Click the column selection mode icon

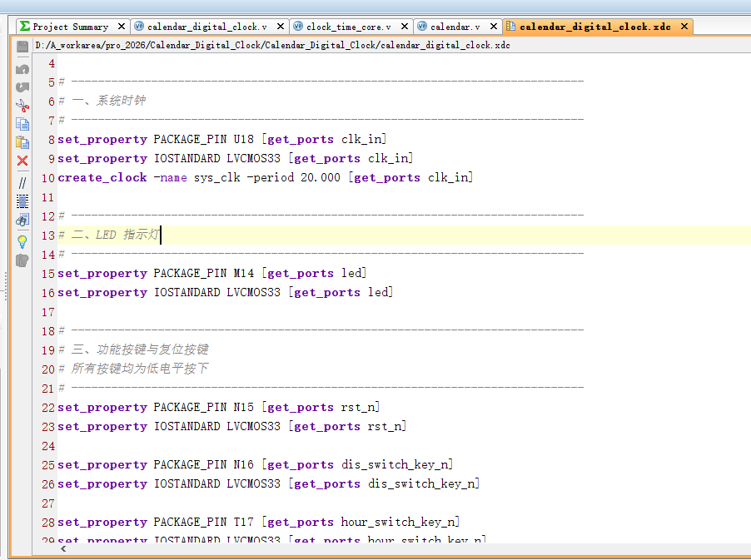tap(22, 201)
